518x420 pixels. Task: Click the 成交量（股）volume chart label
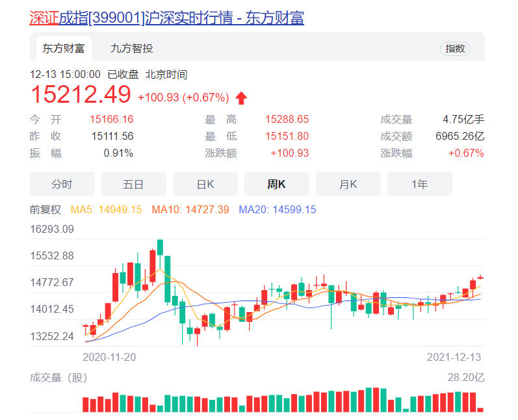[58, 378]
